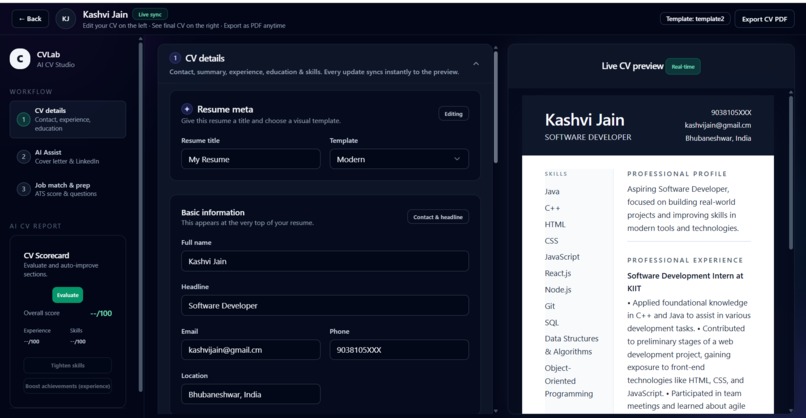Viewport: 806px width, 418px height.
Task: Open the AI Assist workflow step
Action: click(67, 157)
